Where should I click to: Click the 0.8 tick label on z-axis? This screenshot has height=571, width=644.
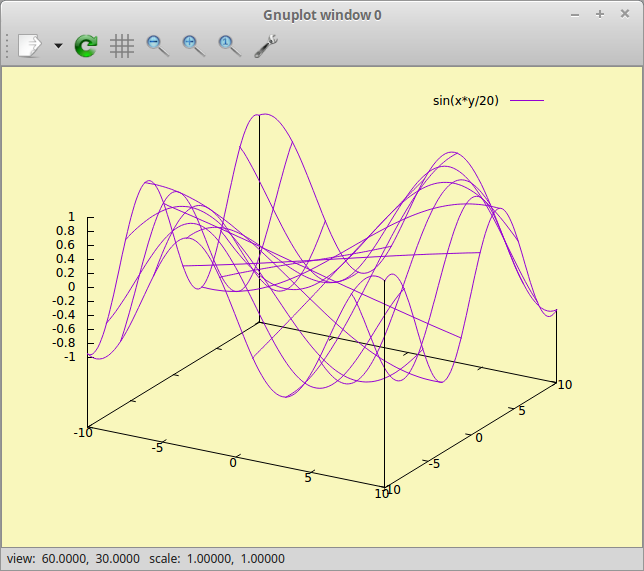(65, 231)
